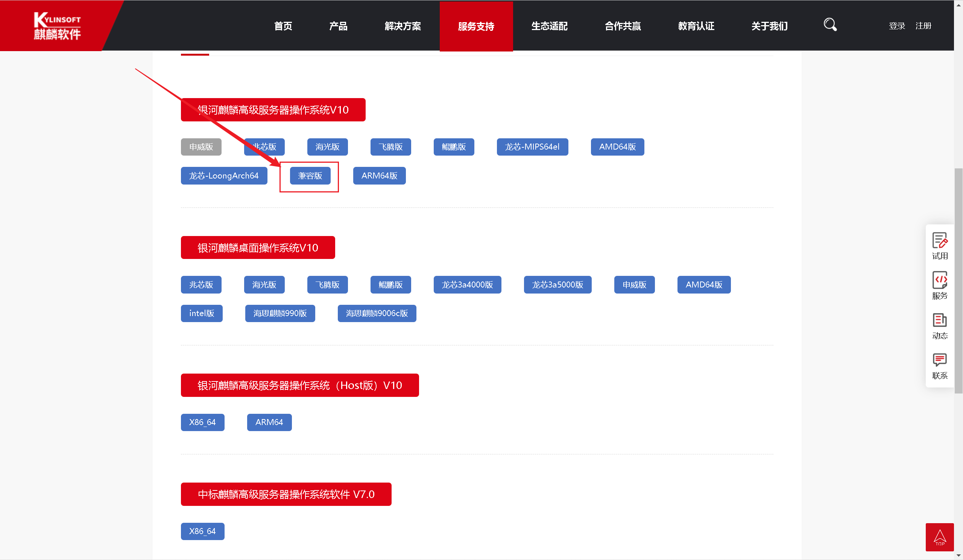Select X86_64 under 中标麒麟 V7.0

pos(202,531)
